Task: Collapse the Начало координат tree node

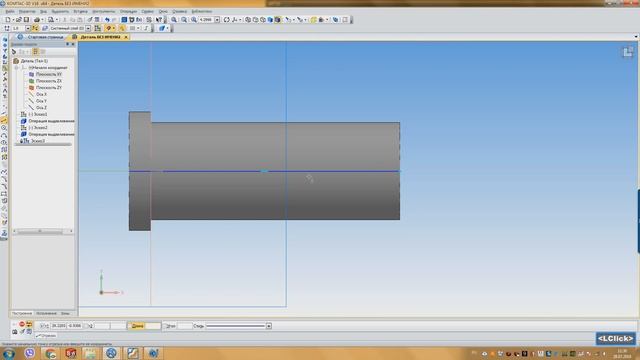Action: pyautogui.click(x=17, y=67)
